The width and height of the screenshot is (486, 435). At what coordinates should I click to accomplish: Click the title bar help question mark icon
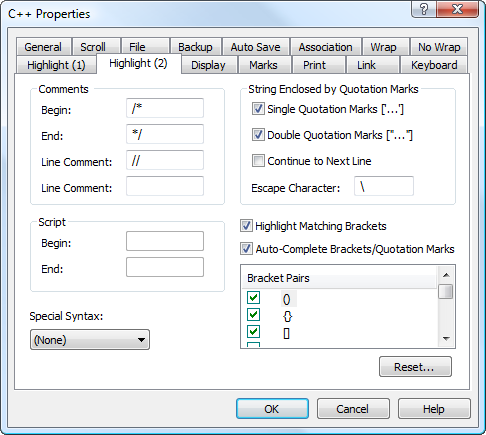(424, 9)
